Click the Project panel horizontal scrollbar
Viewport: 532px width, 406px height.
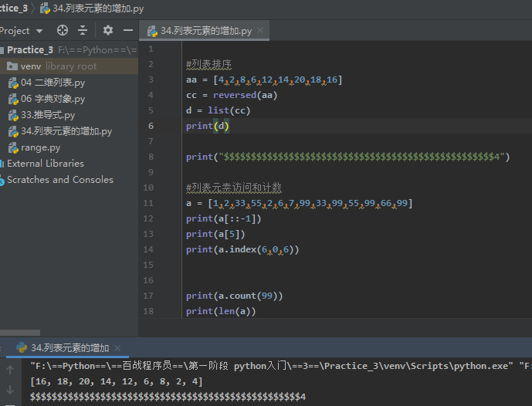[x=20, y=333]
